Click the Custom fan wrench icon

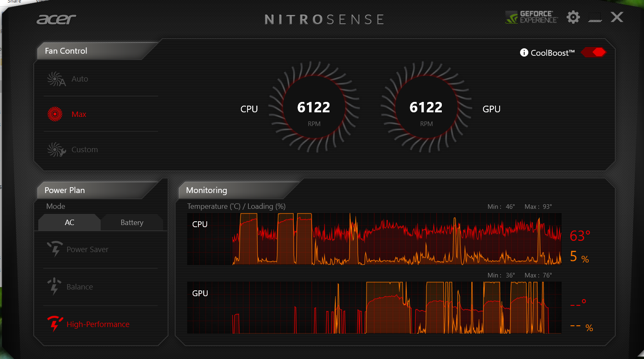pos(56,150)
